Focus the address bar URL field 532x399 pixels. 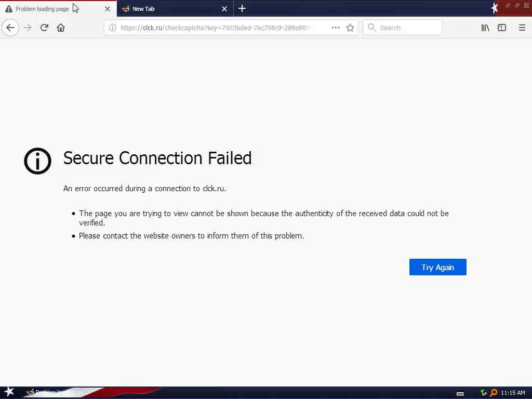[218, 28]
